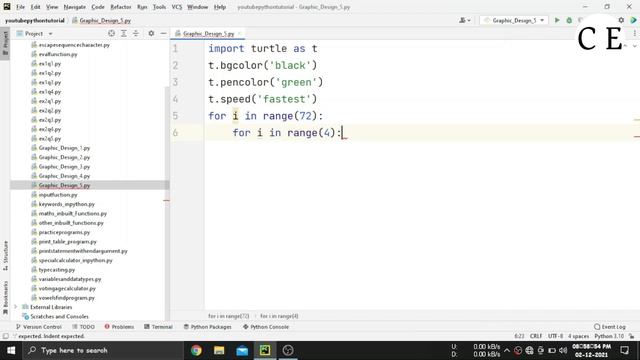The height and width of the screenshot is (360, 640).
Task: Open File Explorer from the taskbar
Action: (219, 350)
